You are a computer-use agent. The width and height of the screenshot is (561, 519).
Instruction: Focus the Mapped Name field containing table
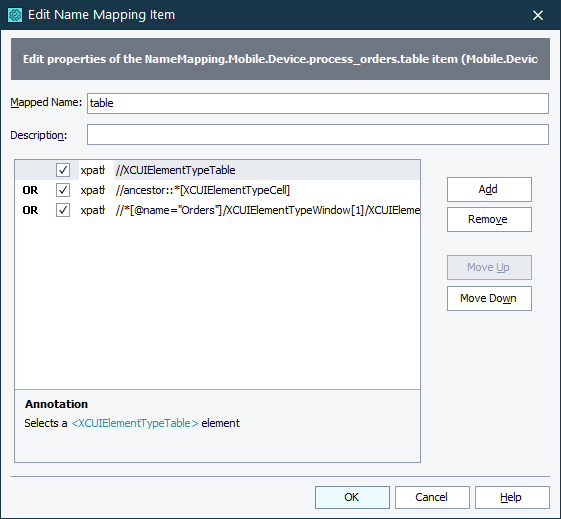coord(318,103)
